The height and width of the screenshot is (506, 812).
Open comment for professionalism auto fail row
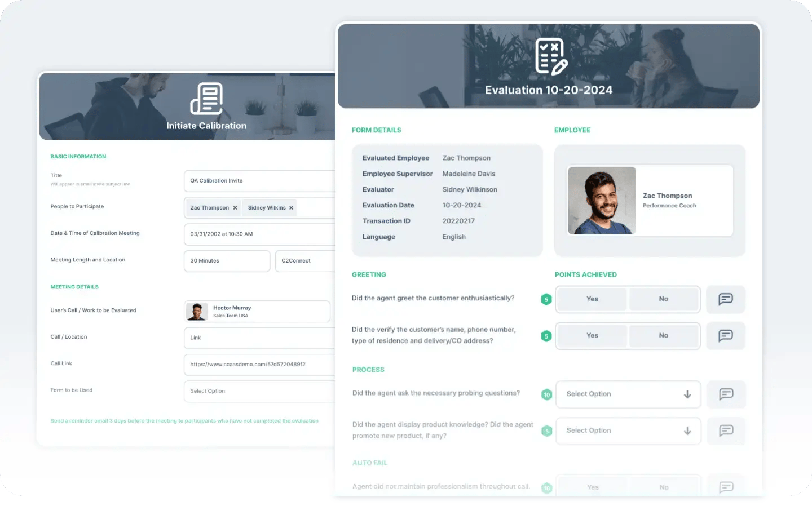[726, 487]
